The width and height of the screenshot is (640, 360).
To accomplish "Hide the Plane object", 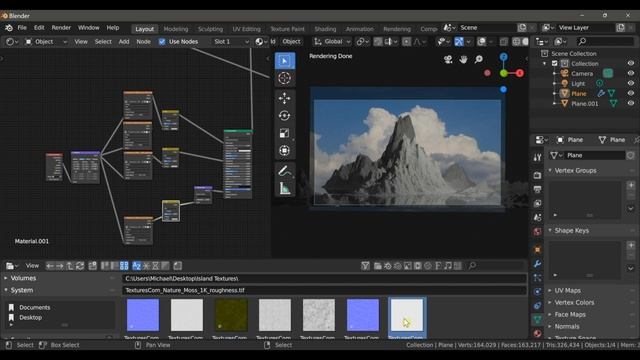I will [631, 93].
